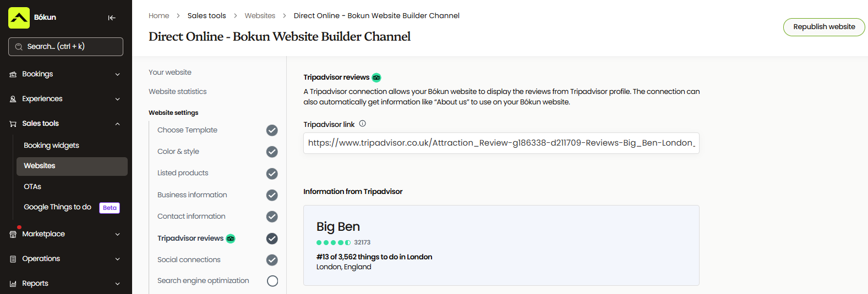
Task: Collapse the Sales tools chevron
Action: pos(117,124)
